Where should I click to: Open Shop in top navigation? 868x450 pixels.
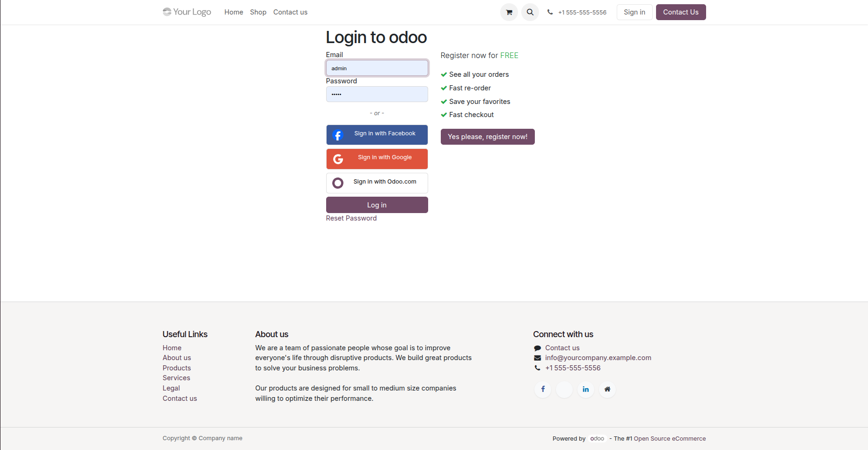pos(258,12)
